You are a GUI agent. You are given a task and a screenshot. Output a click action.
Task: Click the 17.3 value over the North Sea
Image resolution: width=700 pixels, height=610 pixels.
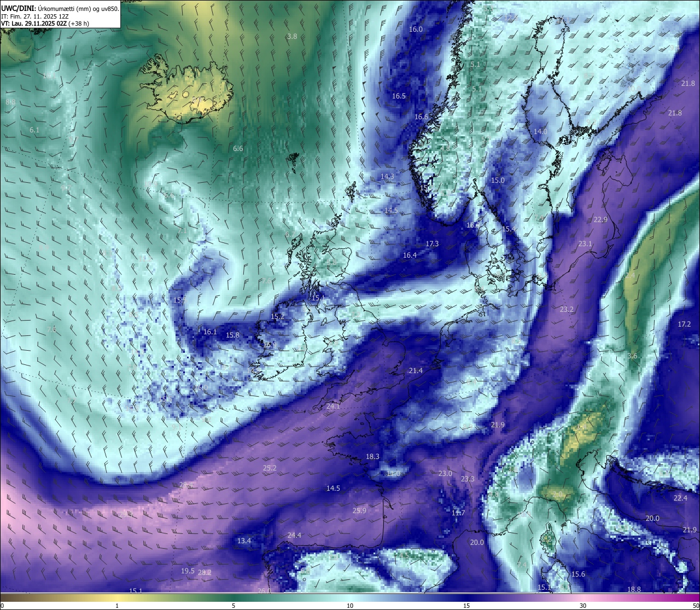point(432,243)
